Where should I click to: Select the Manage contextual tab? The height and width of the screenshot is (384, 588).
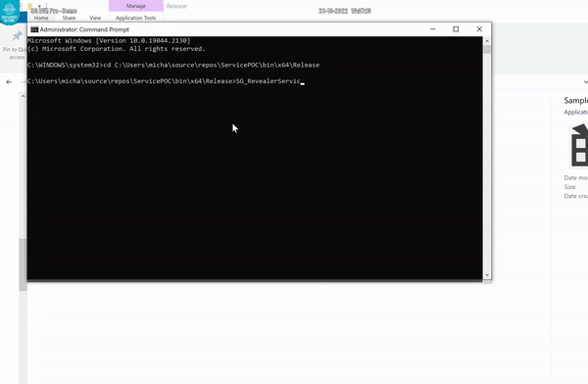click(x=136, y=6)
